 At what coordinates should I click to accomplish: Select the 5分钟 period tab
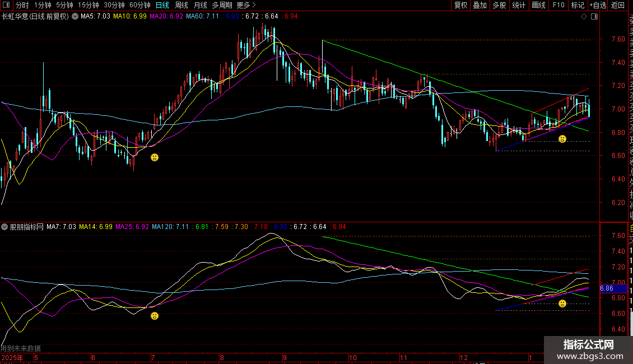click(x=64, y=5)
